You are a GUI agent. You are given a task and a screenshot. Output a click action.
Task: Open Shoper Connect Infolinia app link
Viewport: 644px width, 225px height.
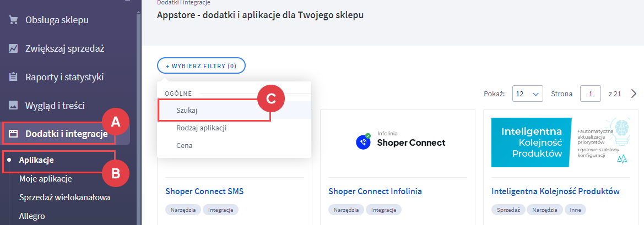pos(375,191)
